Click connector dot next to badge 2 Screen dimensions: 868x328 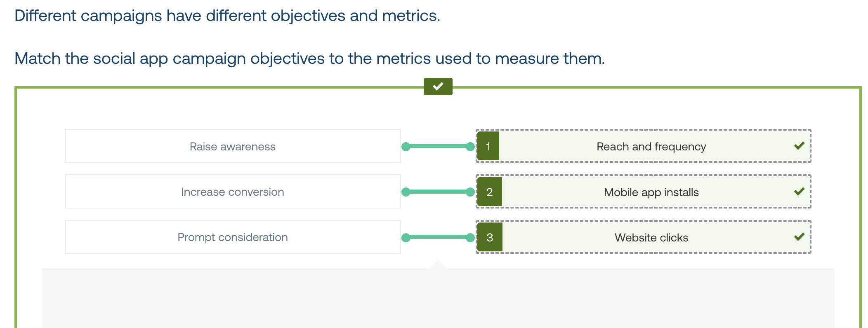click(x=470, y=192)
